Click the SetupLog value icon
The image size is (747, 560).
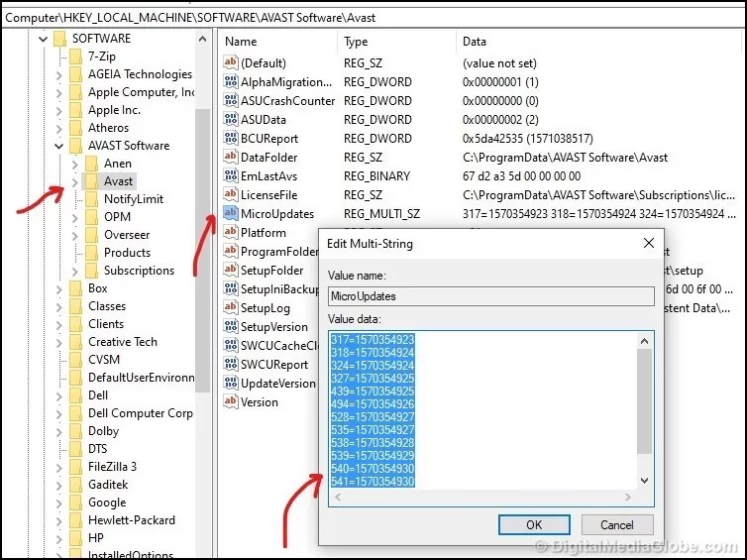point(231,307)
